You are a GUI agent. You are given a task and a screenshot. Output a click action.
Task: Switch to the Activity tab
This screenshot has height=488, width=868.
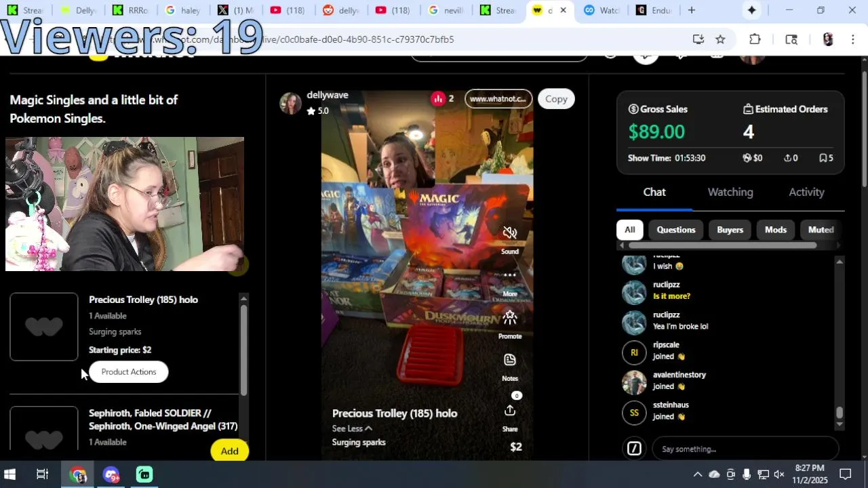(x=806, y=192)
